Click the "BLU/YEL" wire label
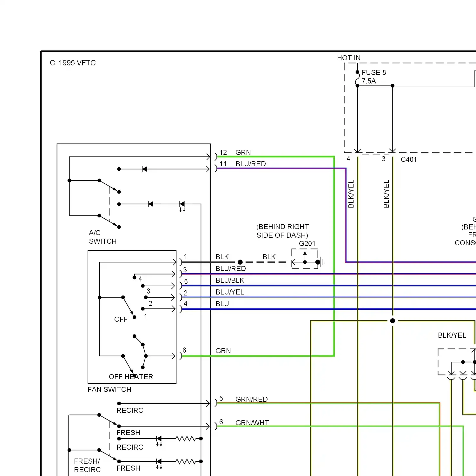 230,292
